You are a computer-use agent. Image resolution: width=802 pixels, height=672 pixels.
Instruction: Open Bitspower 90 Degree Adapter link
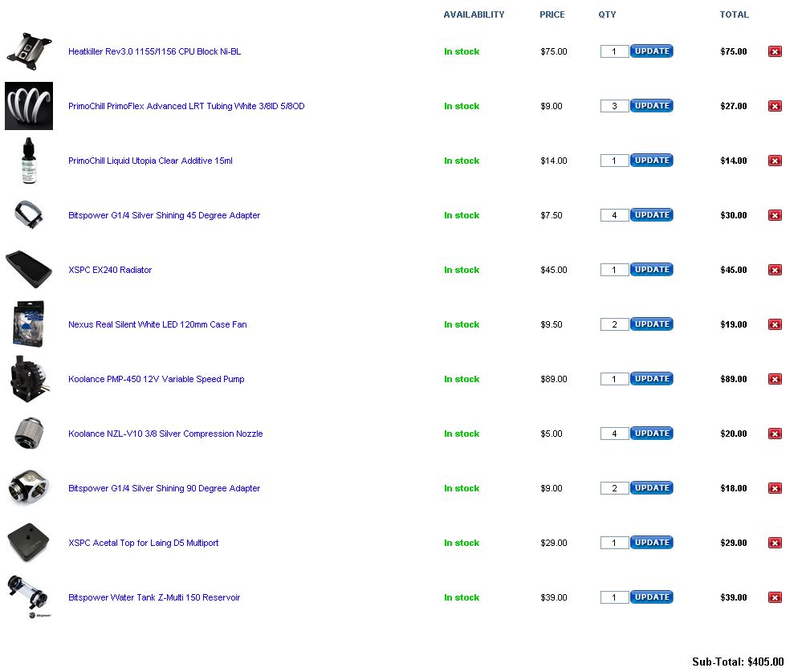point(165,488)
